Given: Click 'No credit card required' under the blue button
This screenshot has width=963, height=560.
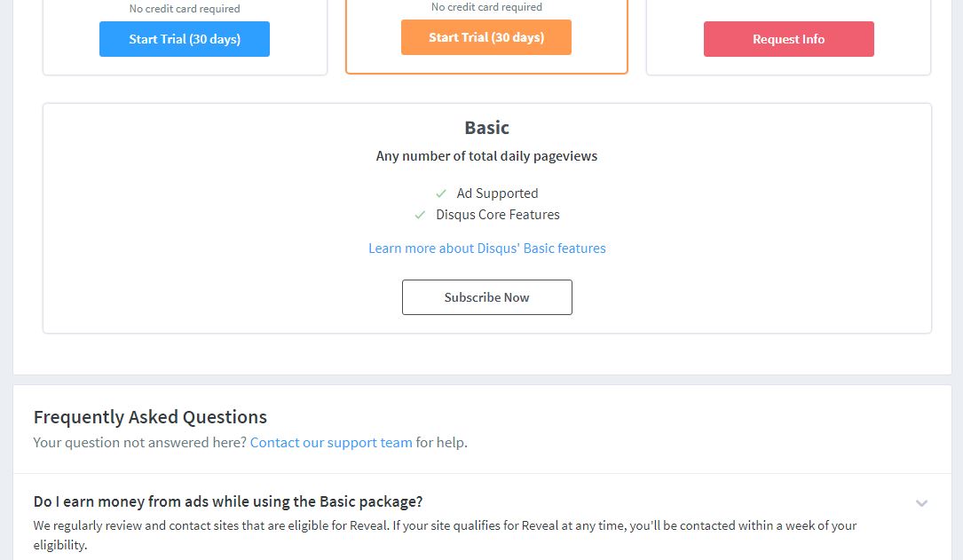Looking at the screenshot, I should click(x=184, y=8).
